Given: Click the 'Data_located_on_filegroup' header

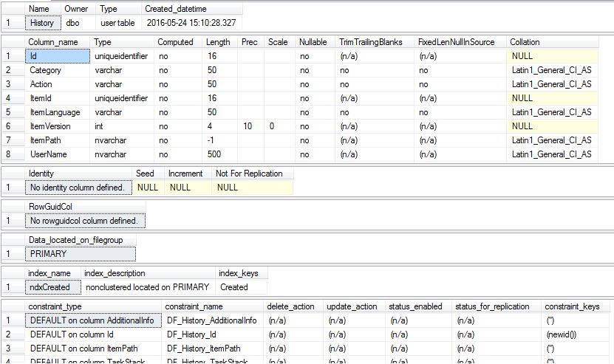Looking at the screenshot, I should click(81, 240).
